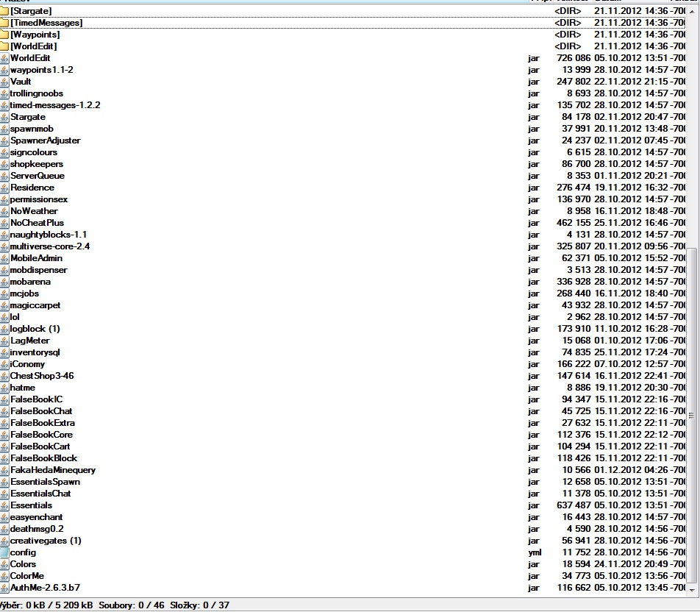Click the jar icon next to WorldEdit
This screenshot has height=612, width=700.
tap(4, 58)
